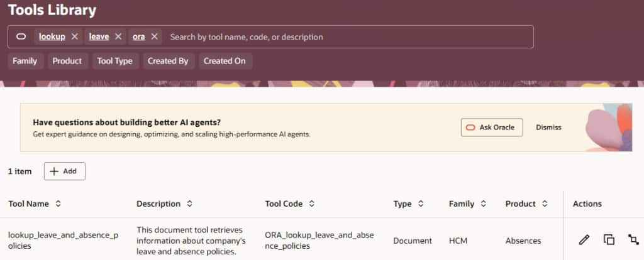Dismiss the AI agents banner
The width and height of the screenshot is (644, 260).
548,127
